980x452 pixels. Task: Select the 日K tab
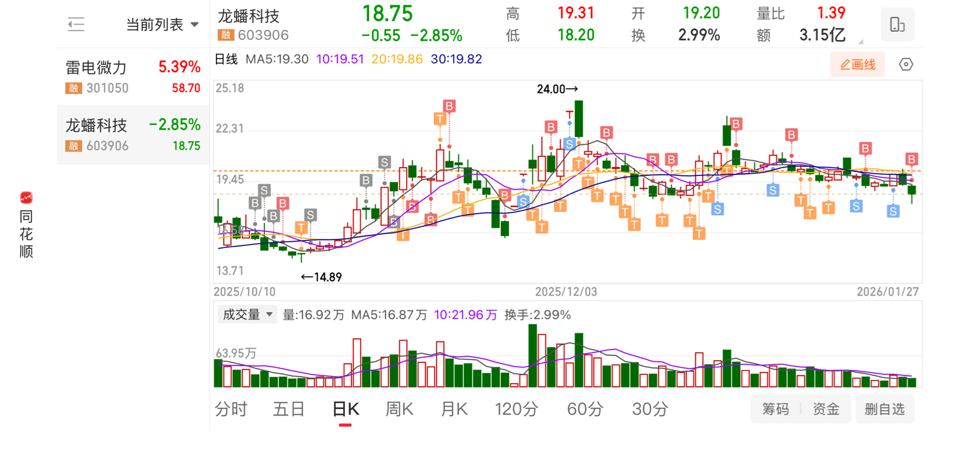346,409
